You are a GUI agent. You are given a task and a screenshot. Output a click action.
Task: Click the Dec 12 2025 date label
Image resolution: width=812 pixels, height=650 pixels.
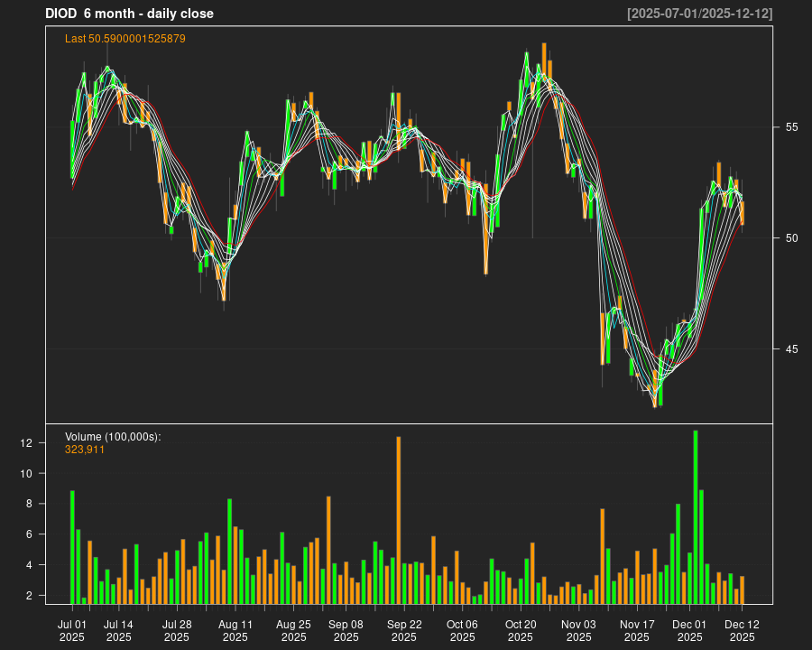(x=742, y=630)
